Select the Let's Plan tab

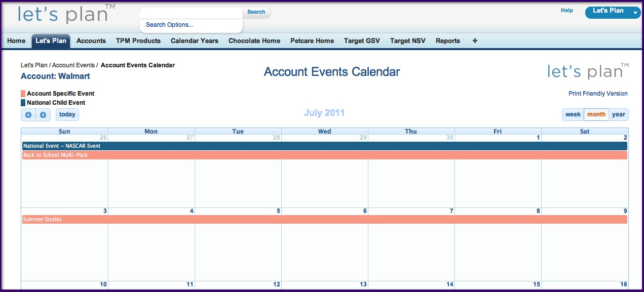[51, 41]
